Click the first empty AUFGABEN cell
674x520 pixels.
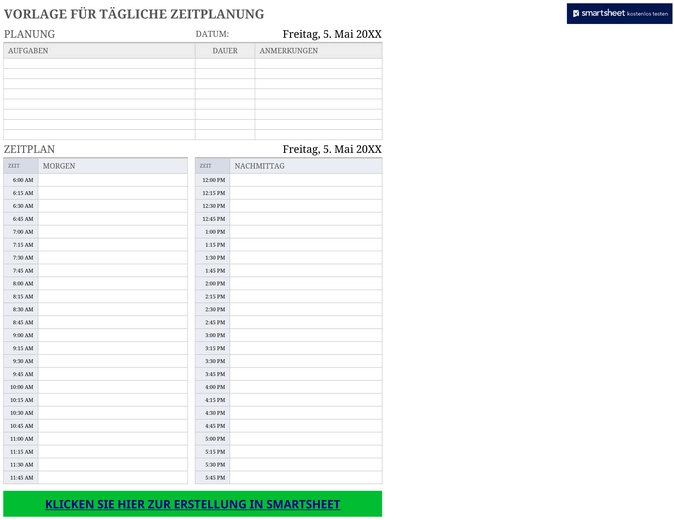tap(99, 64)
